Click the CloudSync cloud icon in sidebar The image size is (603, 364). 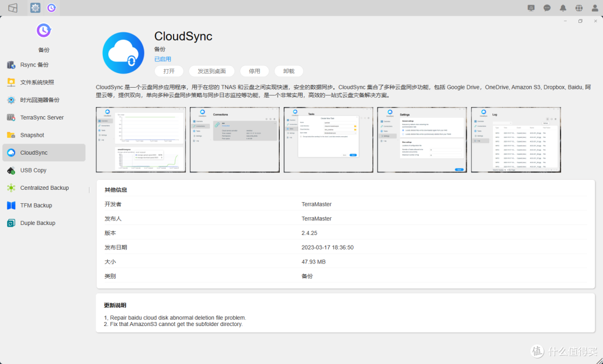coord(11,152)
